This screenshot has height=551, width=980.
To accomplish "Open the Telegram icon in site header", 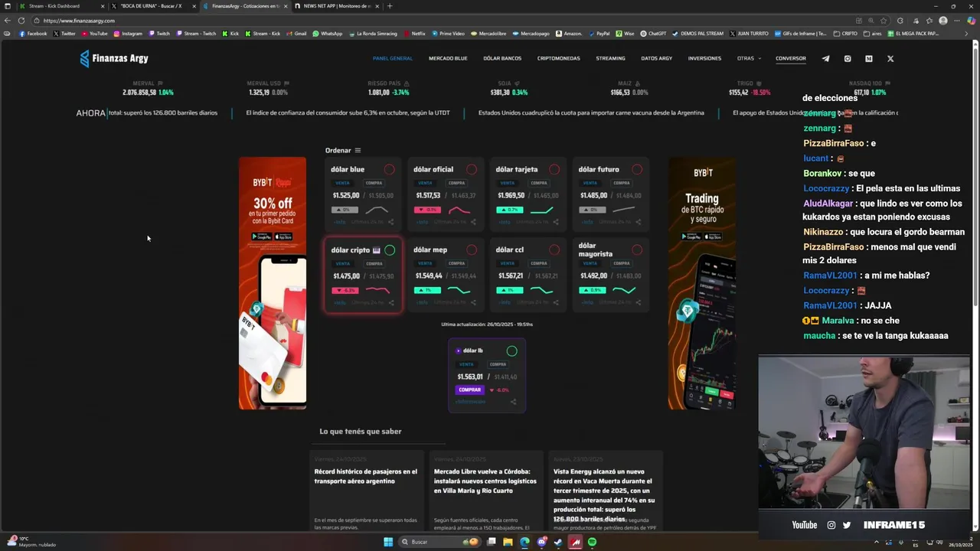I will tap(825, 58).
